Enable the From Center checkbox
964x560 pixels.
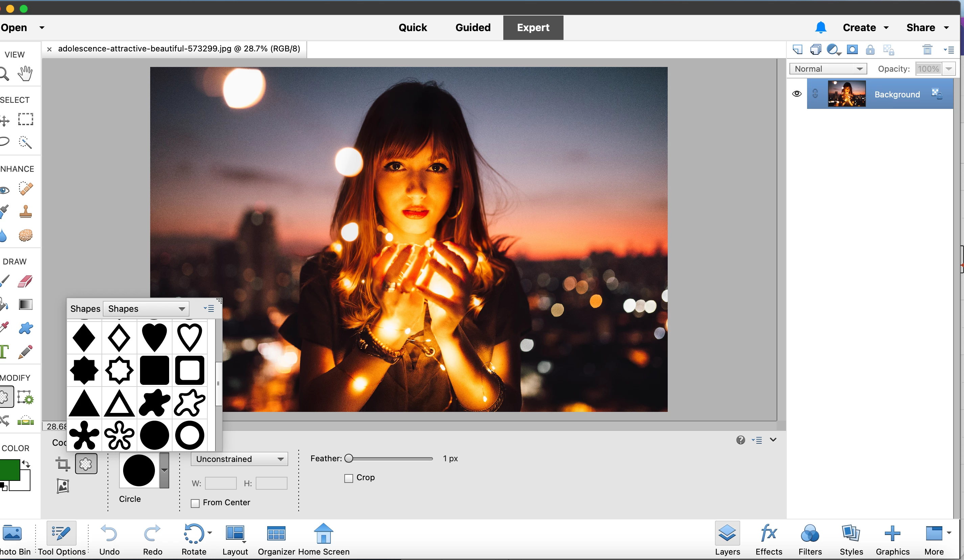[x=195, y=503]
